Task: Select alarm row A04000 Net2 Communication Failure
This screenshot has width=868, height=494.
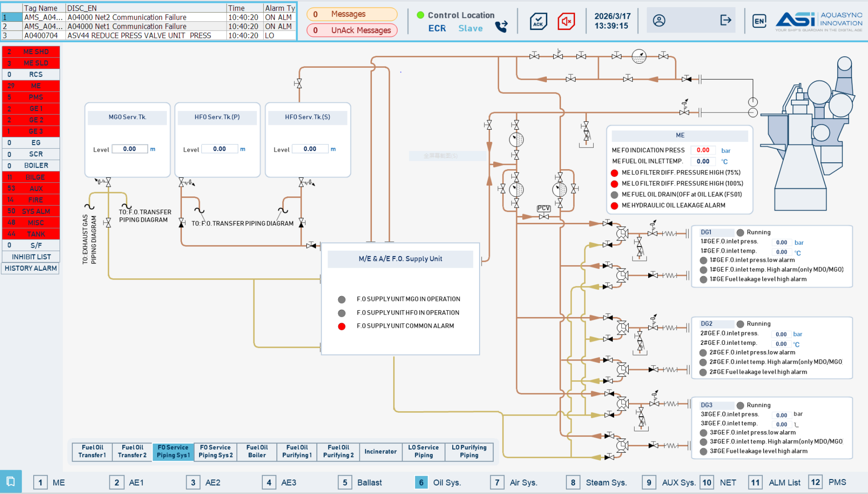Action: [x=148, y=17]
